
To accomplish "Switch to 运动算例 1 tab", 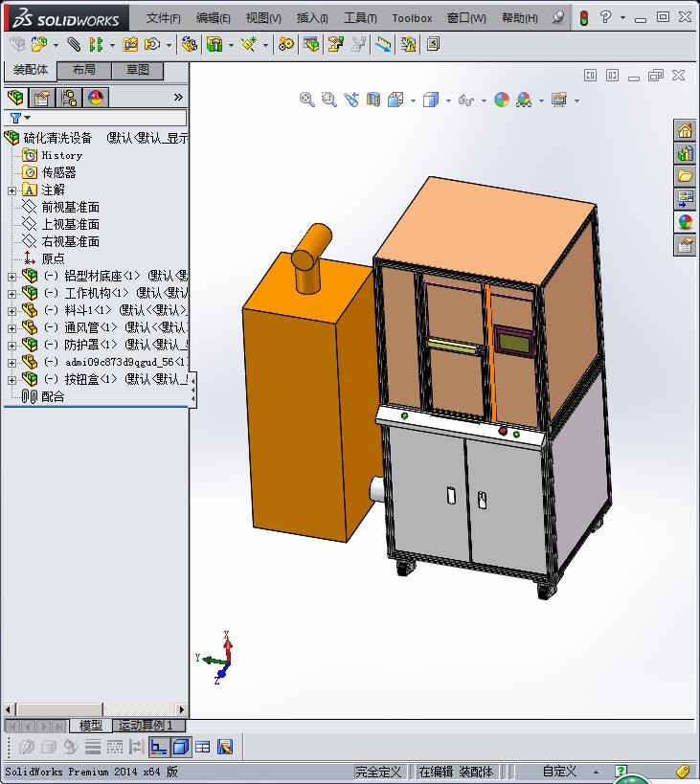I will pos(148,725).
